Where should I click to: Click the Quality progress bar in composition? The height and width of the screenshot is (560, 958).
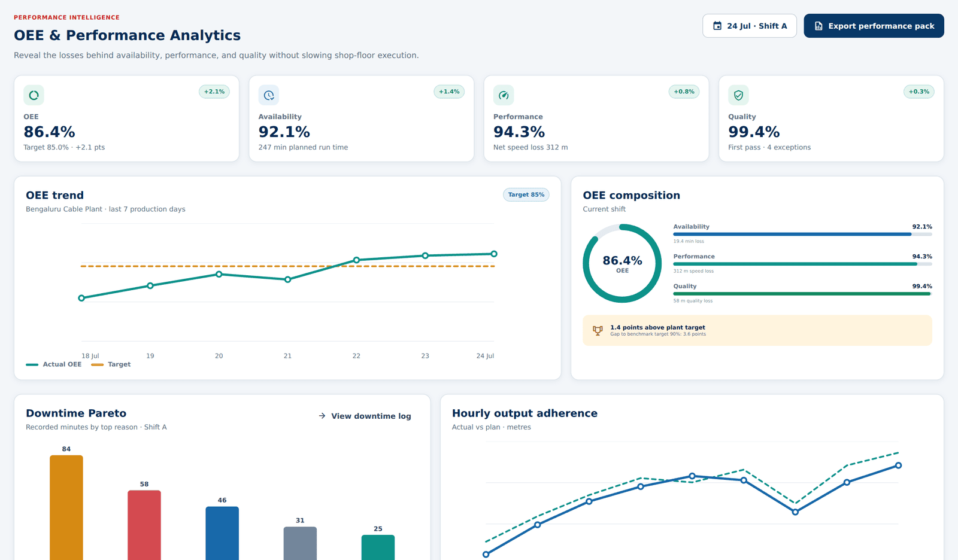coord(802,294)
